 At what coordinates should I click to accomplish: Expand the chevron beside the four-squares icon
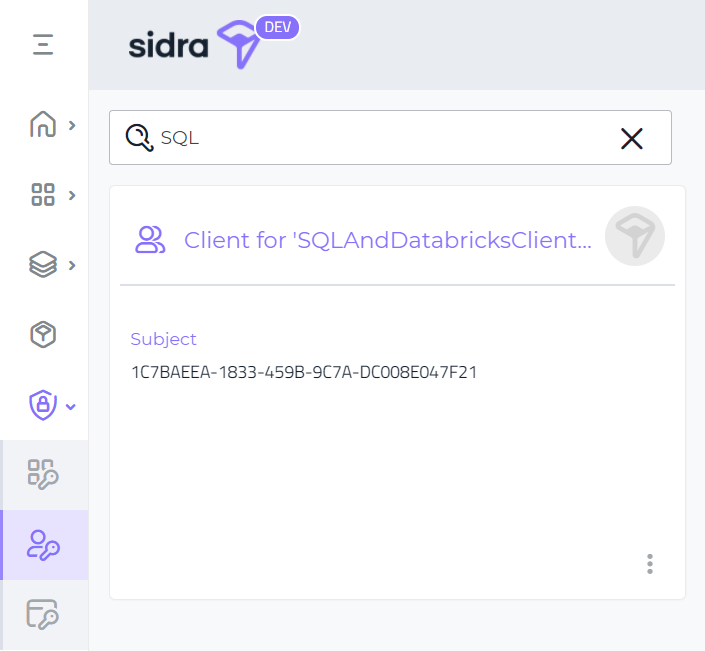pyautogui.click(x=72, y=195)
